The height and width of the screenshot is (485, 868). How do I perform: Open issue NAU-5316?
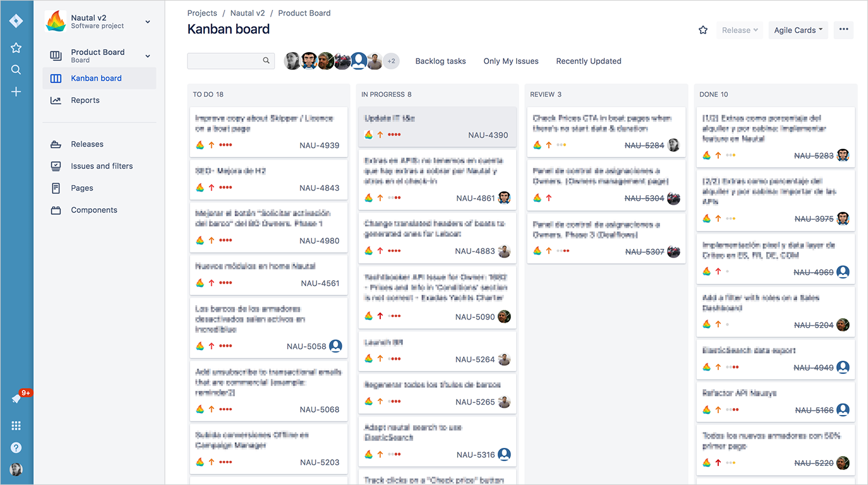pos(476,455)
